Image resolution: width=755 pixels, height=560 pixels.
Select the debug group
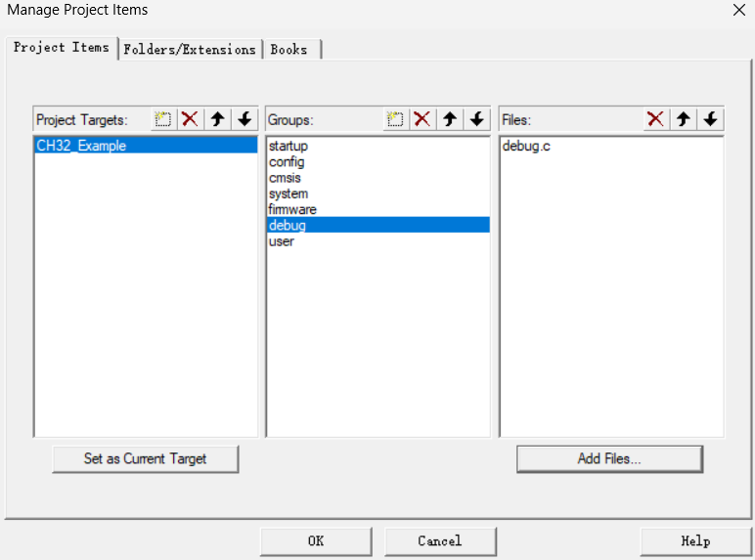click(x=377, y=225)
